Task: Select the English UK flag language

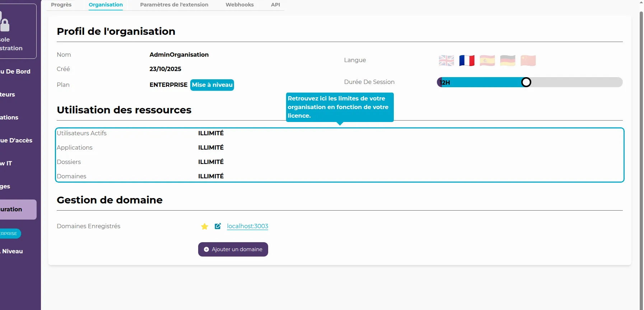Action: [x=446, y=61]
